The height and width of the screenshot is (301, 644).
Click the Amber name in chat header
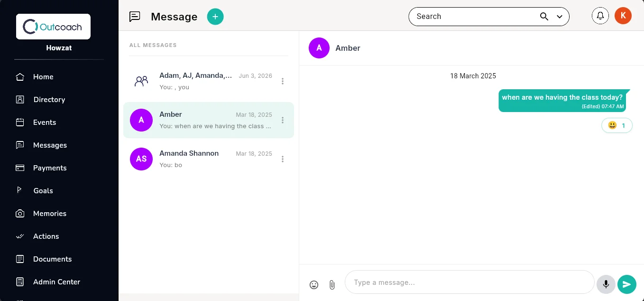pyautogui.click(x=348, y=48)
